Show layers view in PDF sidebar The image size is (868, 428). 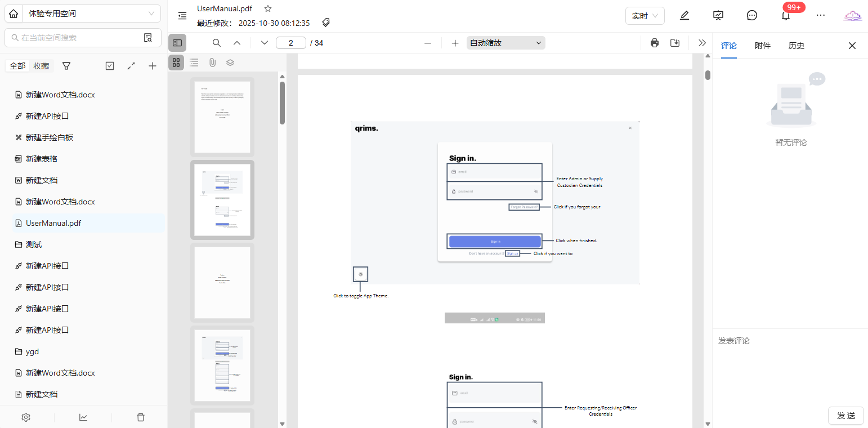(x=230, y=63)
